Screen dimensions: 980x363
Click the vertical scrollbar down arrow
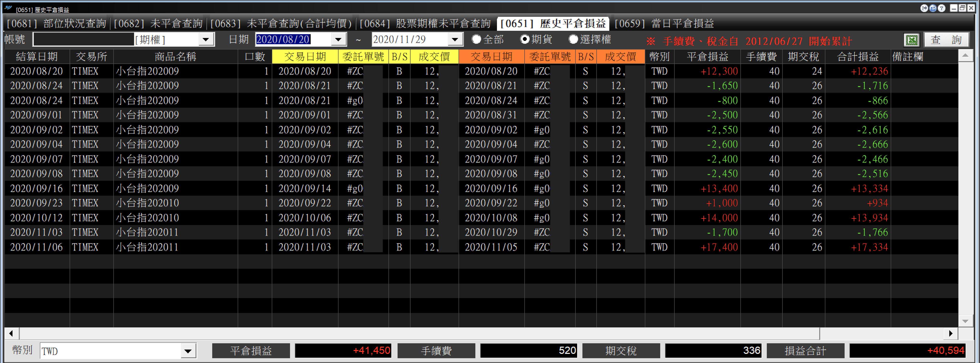[x=965, y=321]
